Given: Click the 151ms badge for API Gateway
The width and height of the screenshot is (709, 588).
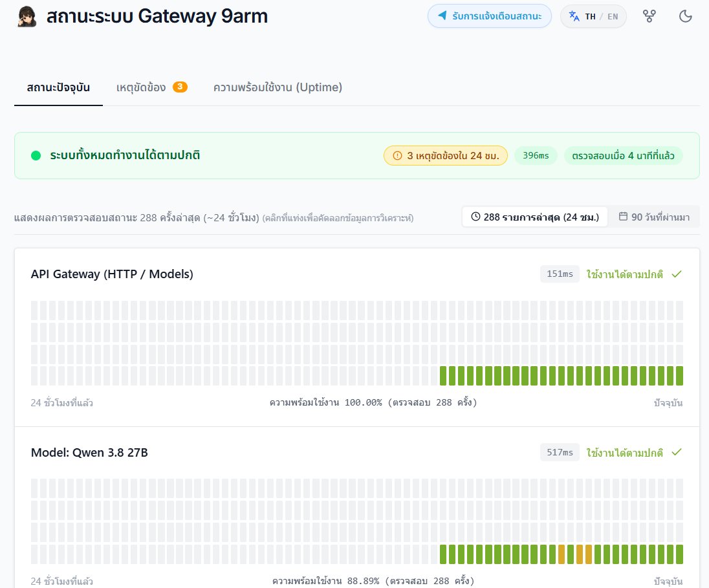Looking at the screenshot, I should 560,274.
